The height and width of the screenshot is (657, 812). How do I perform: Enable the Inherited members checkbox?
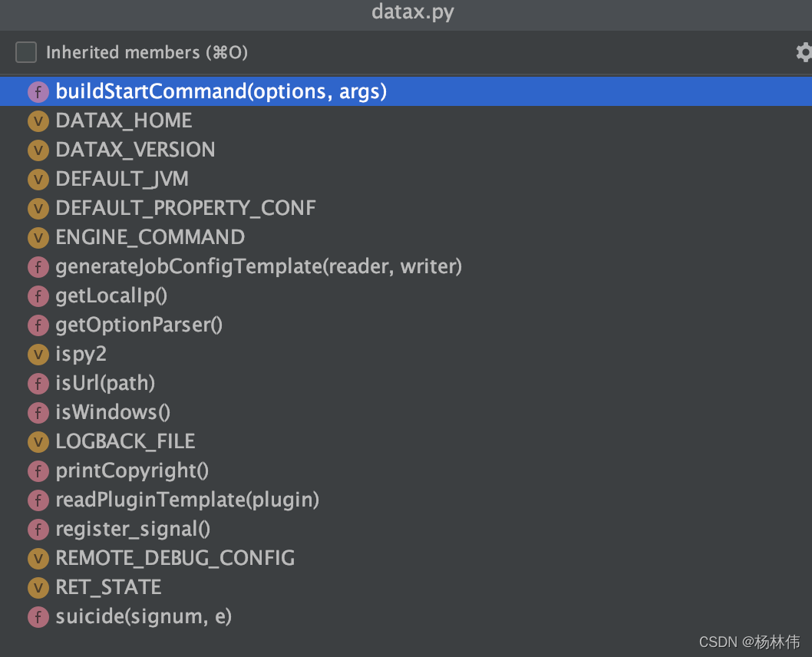point(25,52)
